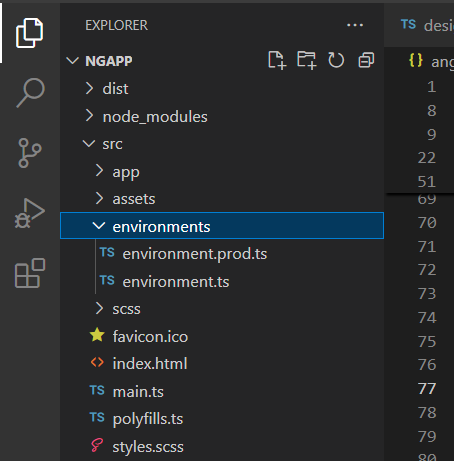Collapse all folders in Explorer
Image resolution: width=454 pixels, height=461 pixels.
366,60
